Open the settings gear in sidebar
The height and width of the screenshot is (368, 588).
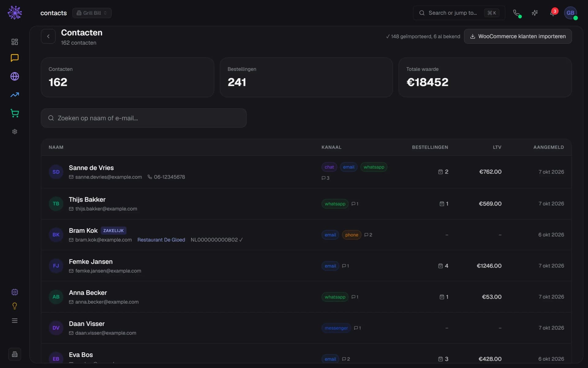[x=15, y=132]
